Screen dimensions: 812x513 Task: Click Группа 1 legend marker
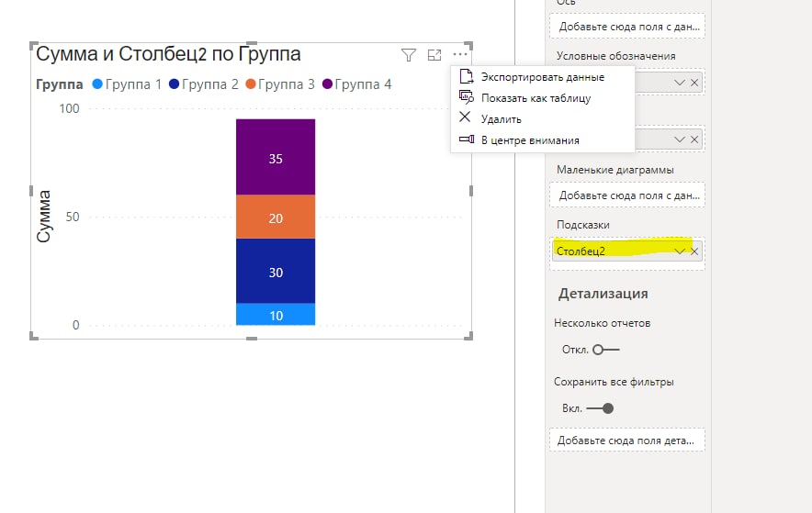pyautogui.click(x=97, y=84)
